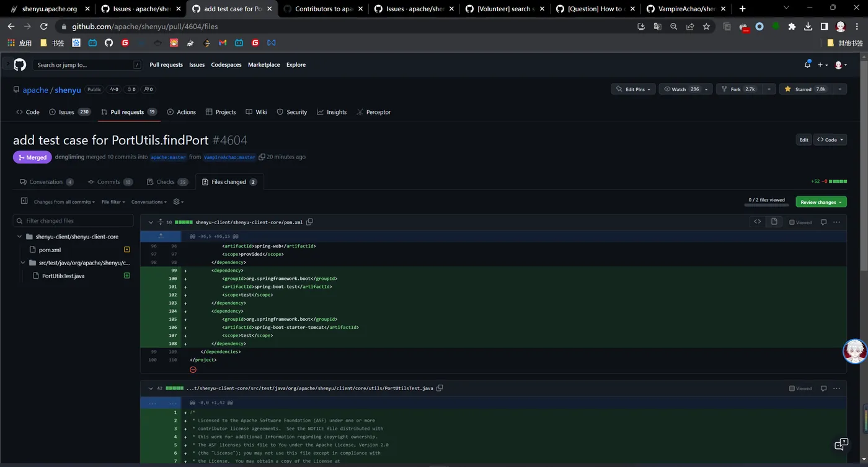Expand all lines in pom.xml
868x467 pixels.
click(161, 222)
